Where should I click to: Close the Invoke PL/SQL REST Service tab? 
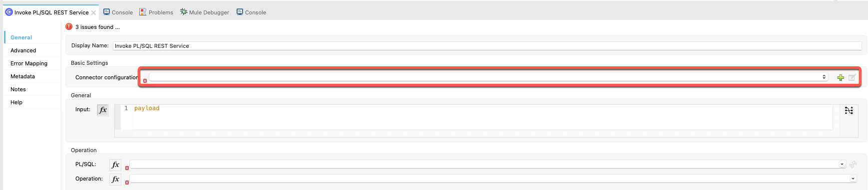[x=93, y=12]
